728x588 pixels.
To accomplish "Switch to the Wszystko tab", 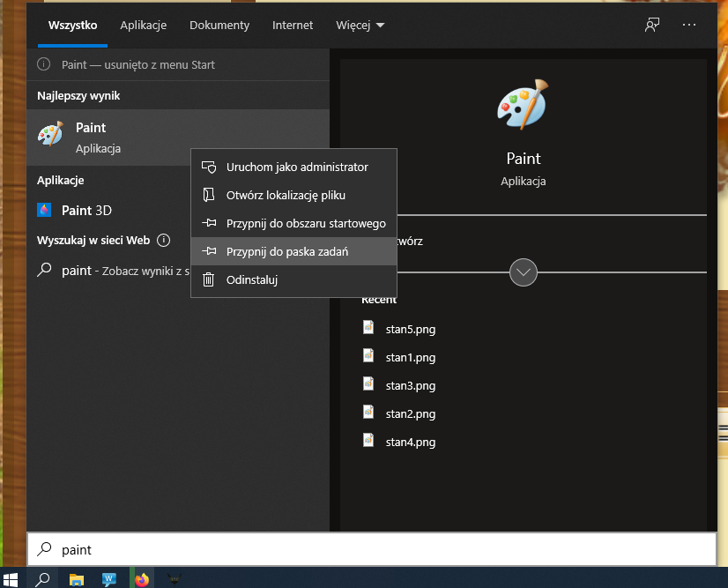I will (x=73, y=25).
